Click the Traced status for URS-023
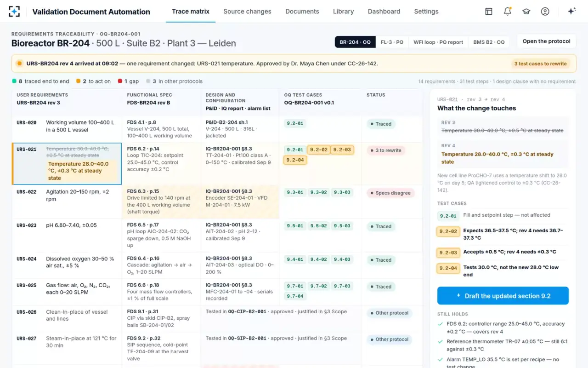The image size is (588, 368). 381,227
